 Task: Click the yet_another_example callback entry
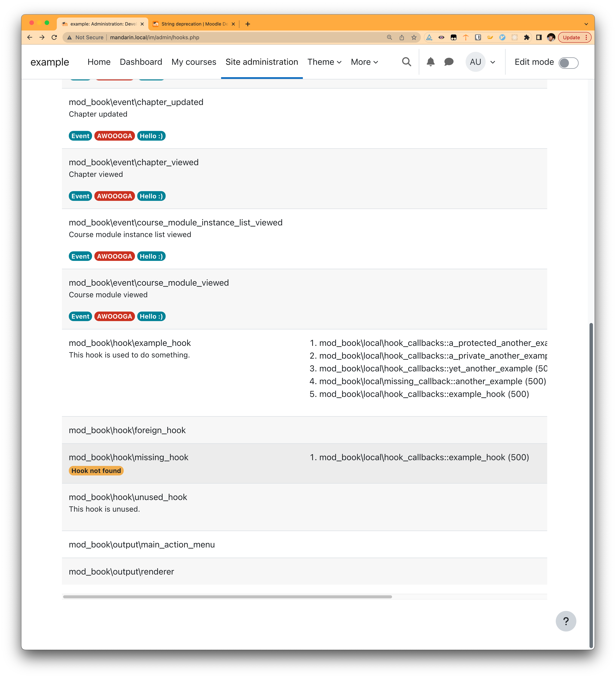[x=433, y=369]
